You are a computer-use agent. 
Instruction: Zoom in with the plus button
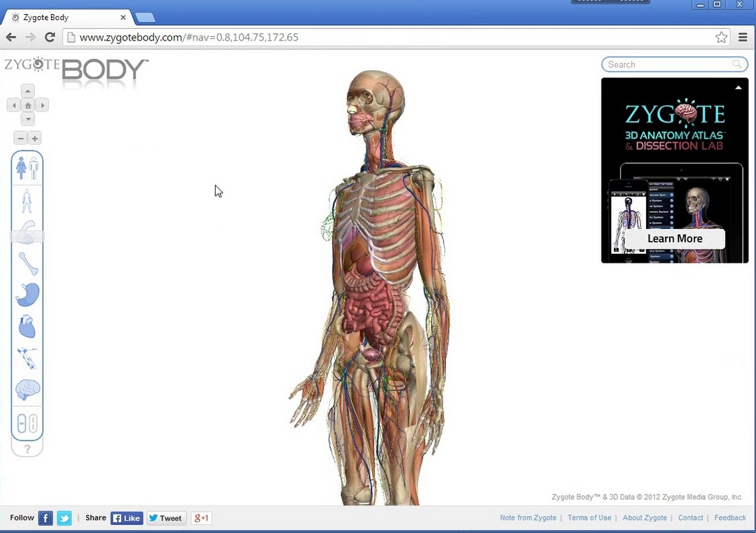pyautogui.click(x=35, y=138)
